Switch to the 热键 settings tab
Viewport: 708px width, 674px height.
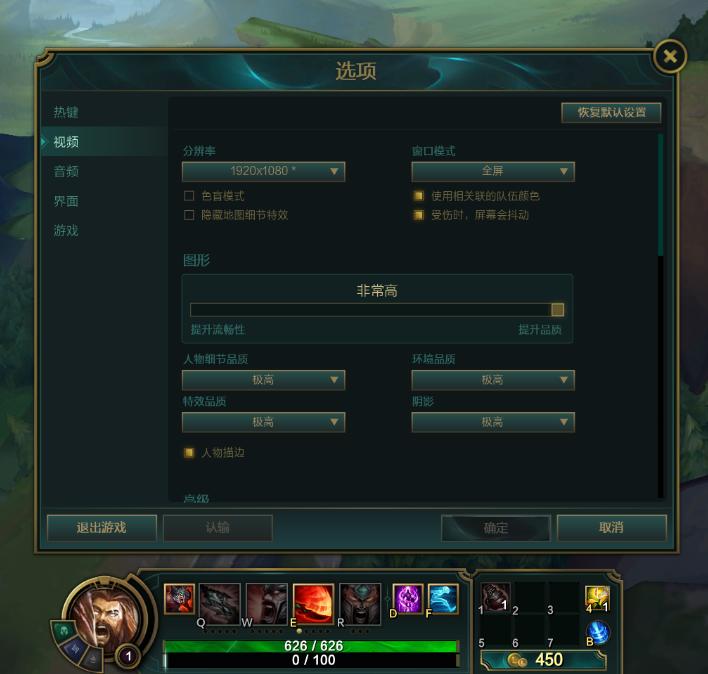pos(66,112)
